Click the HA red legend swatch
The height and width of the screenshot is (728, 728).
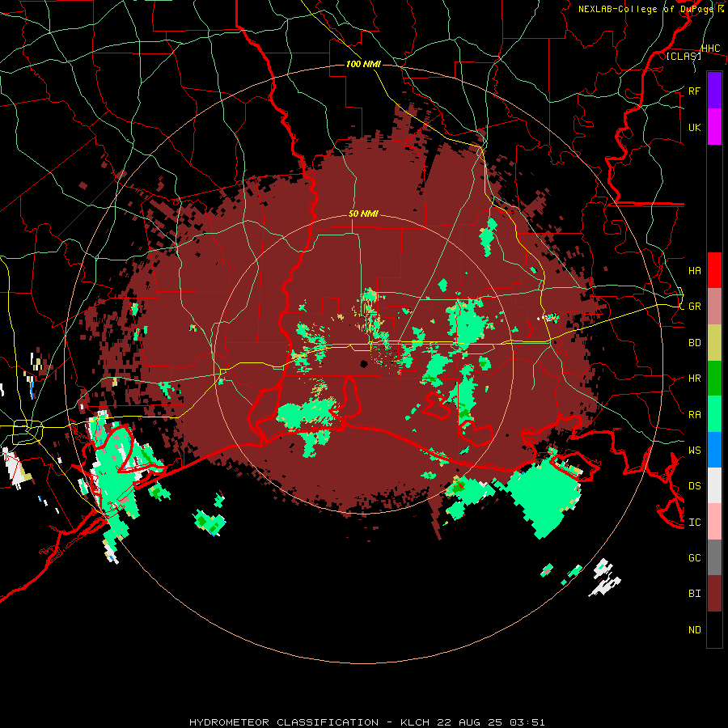714,270
